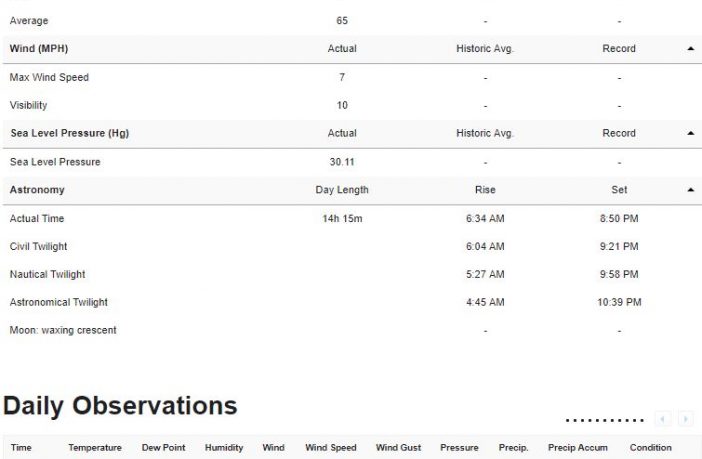Sort by the Wind Speed column header

331,447
